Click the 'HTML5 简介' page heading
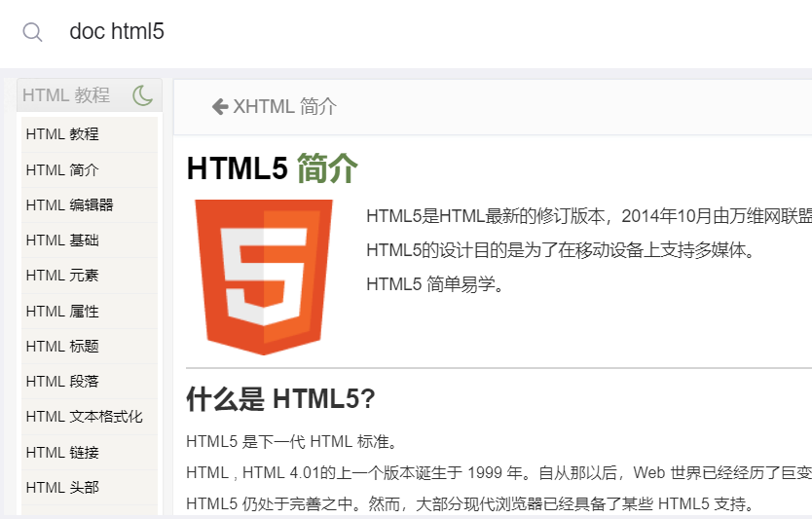 (x=273, y=167)
